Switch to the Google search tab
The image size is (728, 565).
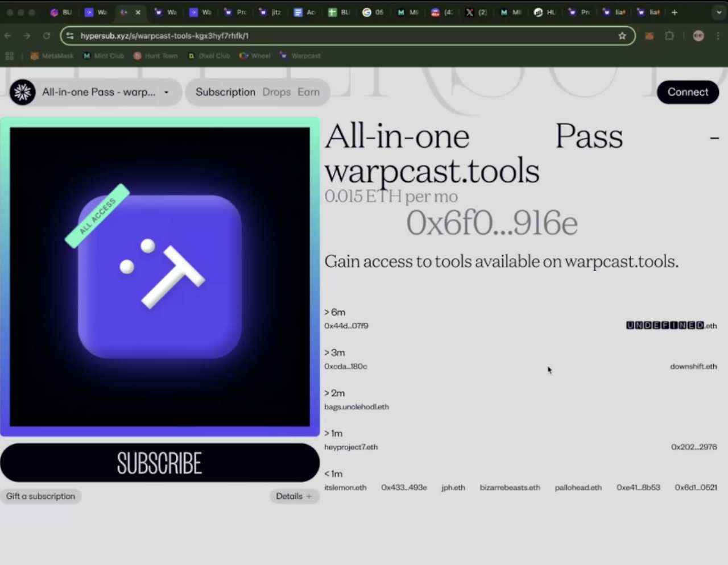(373, 12)
